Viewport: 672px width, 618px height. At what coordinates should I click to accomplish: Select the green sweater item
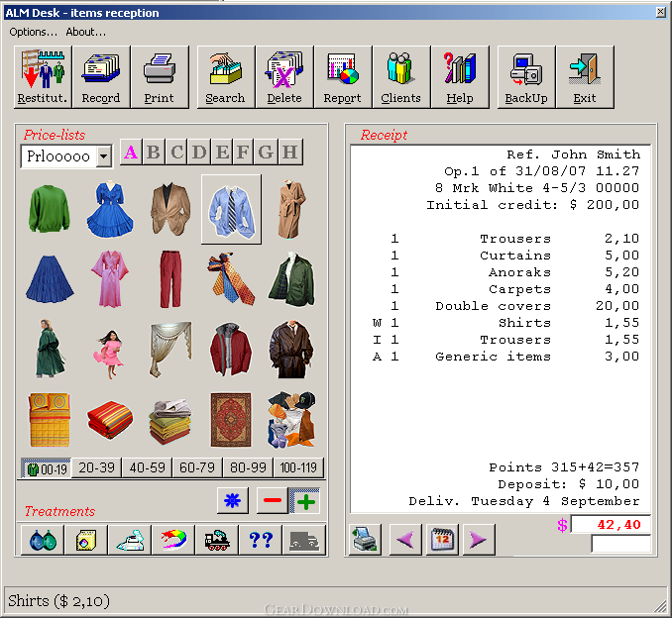(49, 209)
